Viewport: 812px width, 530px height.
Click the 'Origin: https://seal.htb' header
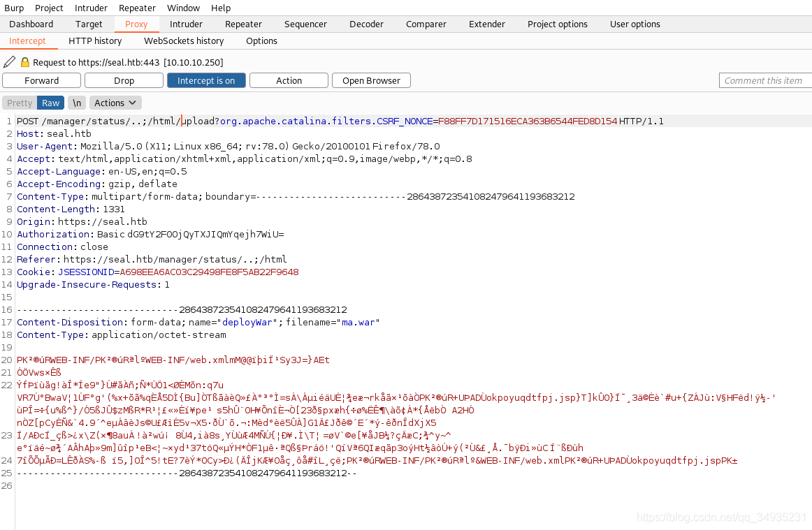tap(82, 221)
